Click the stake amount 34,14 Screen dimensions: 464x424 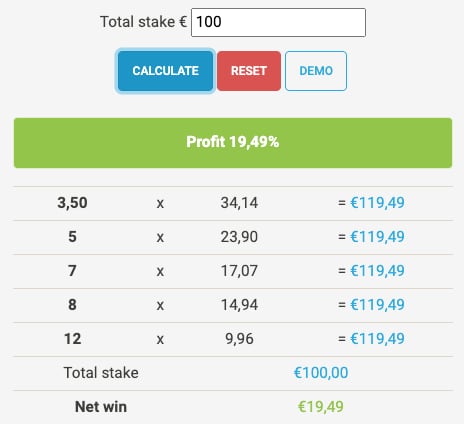tap(239, 203)
